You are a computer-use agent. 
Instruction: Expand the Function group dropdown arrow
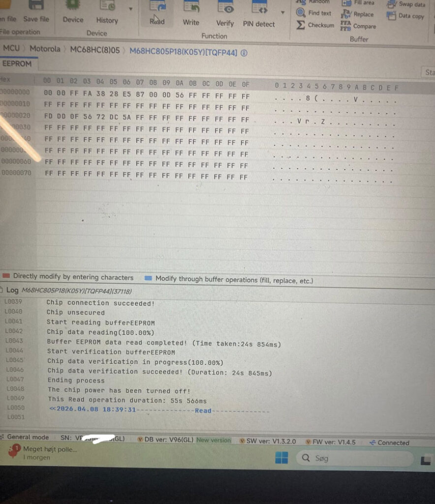pyautogui.click(x=282, y=12)
